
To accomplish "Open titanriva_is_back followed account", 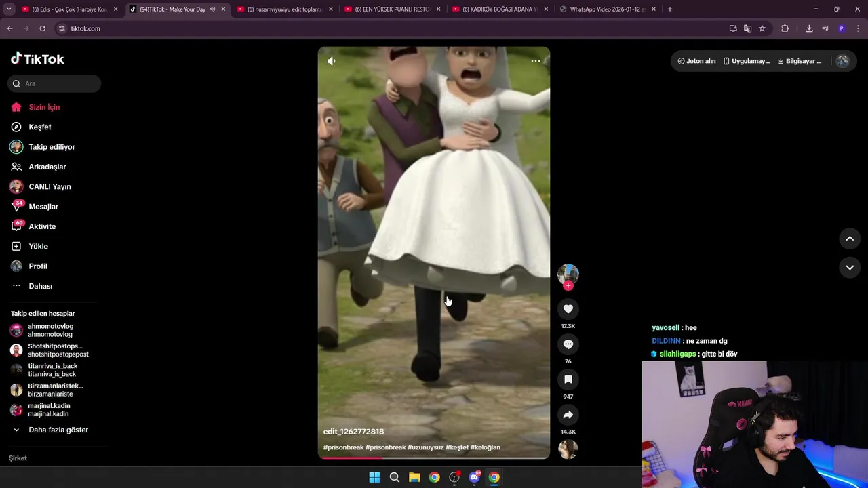I will tap(53, 370).
